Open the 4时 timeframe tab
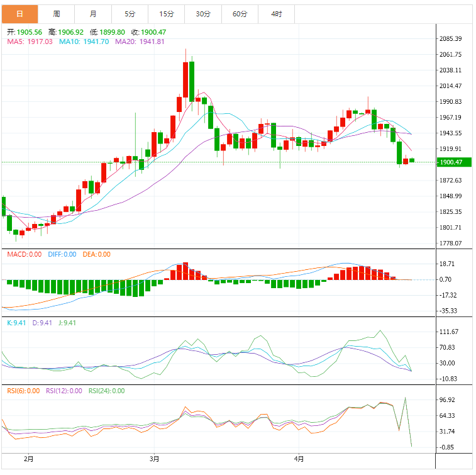476x475 pixels. coord(277,14)
